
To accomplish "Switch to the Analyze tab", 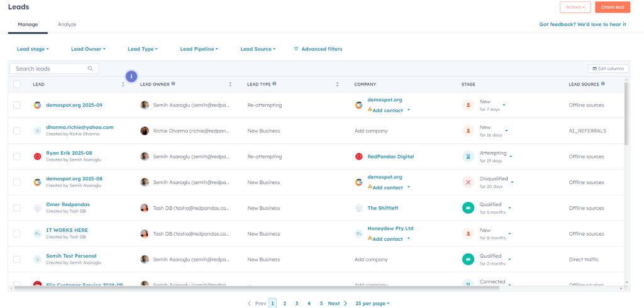I will click(67, 25).
